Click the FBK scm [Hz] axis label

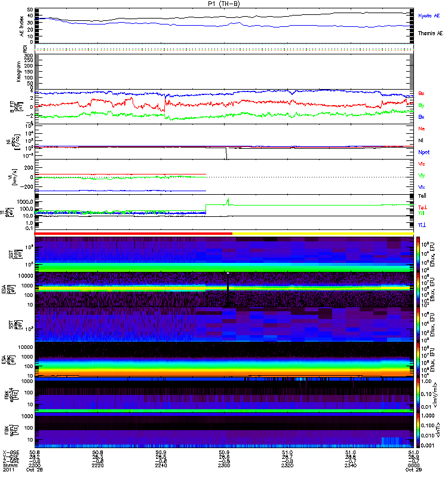click(x=11, y=430)
